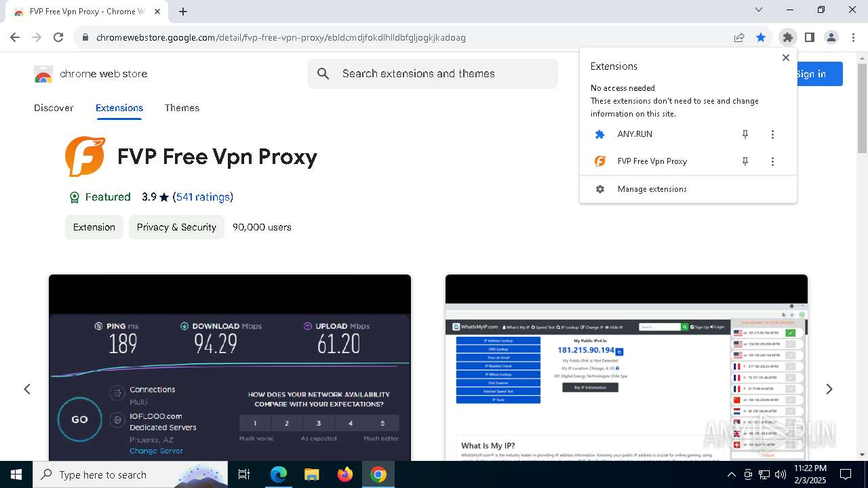Click the Extension category chip
The width and height of the screenshot is (868, 488).
(x=94, y=227)
